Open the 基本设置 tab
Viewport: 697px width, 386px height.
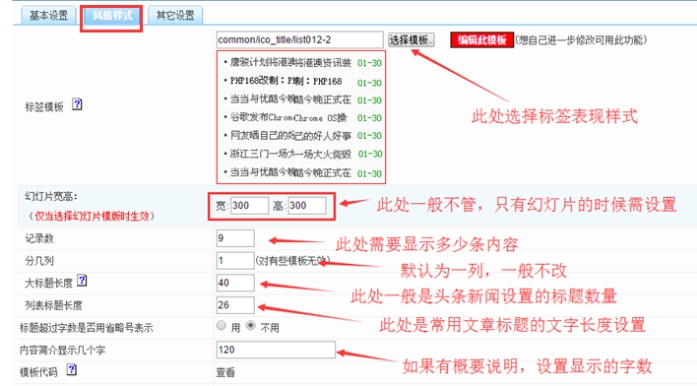coord(49,16)
